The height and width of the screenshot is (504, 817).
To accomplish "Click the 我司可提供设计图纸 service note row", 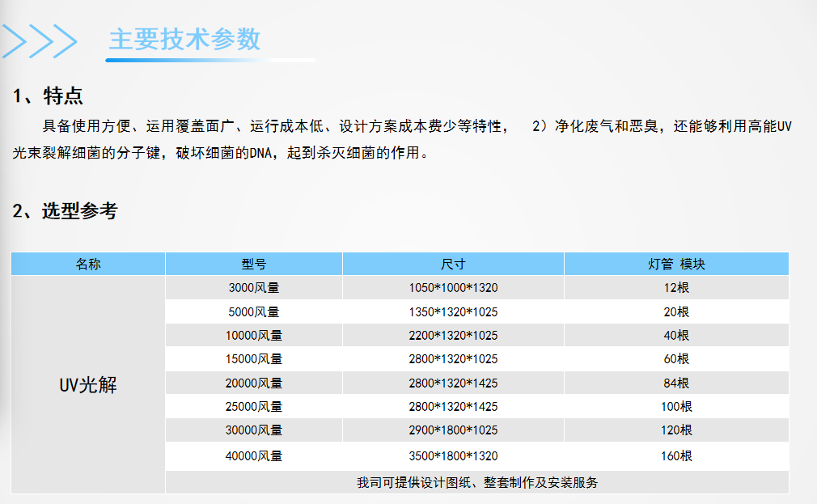I will (x=477, y=482).
